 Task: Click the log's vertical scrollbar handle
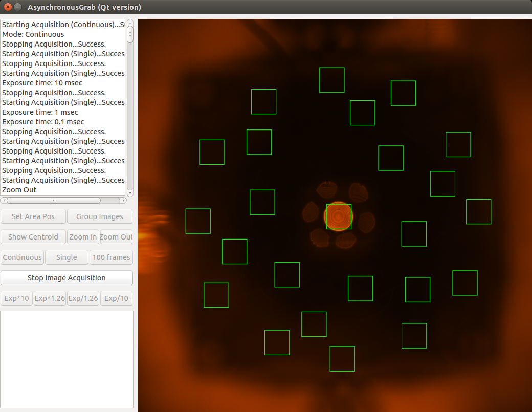pyautogui.click(x=130, y=35)
